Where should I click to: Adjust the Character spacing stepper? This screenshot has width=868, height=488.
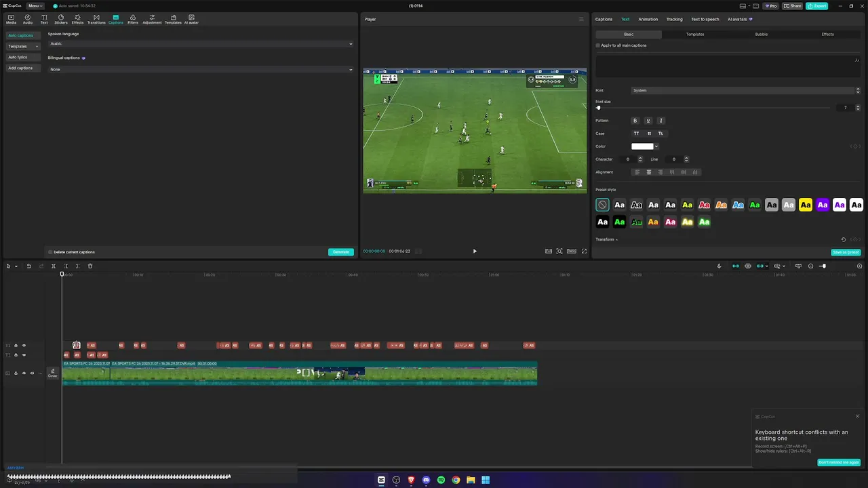639,159
